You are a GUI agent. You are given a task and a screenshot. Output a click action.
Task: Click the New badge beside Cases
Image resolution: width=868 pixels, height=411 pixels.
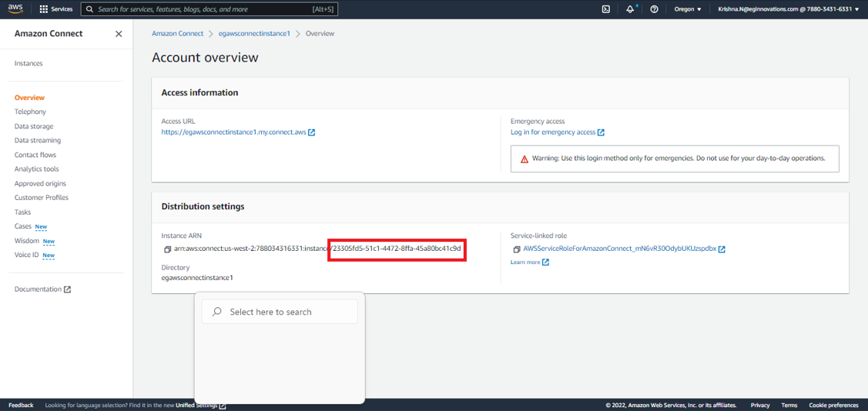pyautogui.click(x=41, y=227)
